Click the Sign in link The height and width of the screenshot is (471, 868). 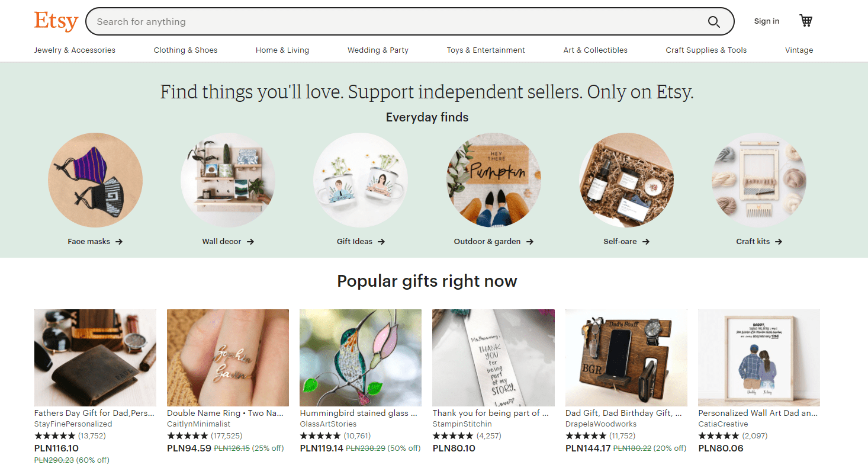766,21
